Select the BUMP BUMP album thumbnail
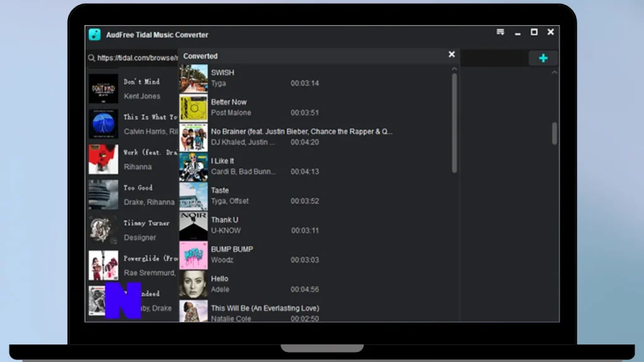This screenshot has width=644, height=362. pyautogui.click(x=194, y=255)
